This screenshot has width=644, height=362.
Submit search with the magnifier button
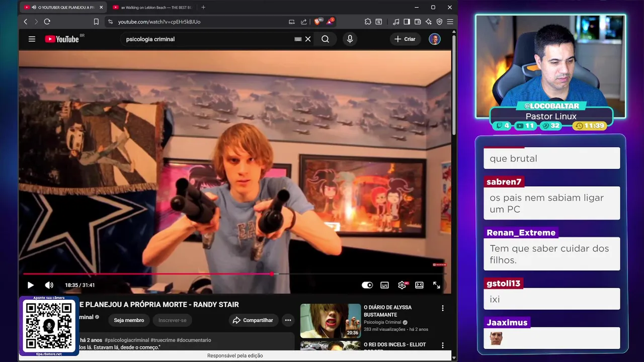tap(325, 39)
